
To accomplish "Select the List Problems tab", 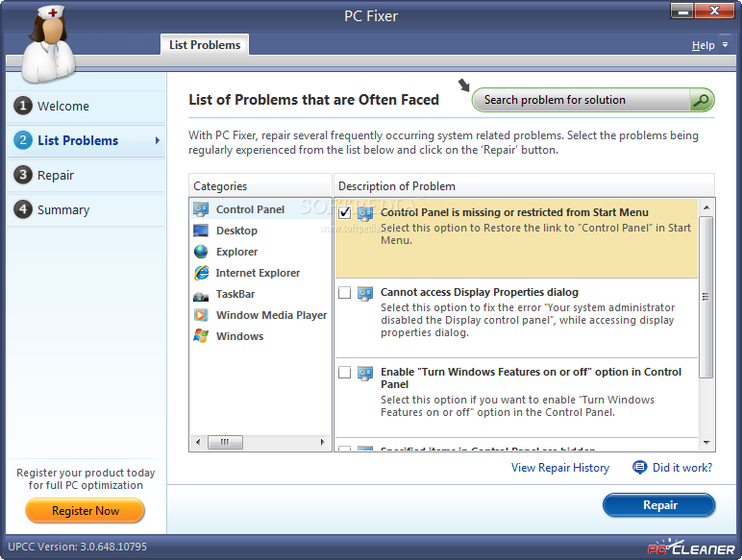I will (x=205, y=45).
